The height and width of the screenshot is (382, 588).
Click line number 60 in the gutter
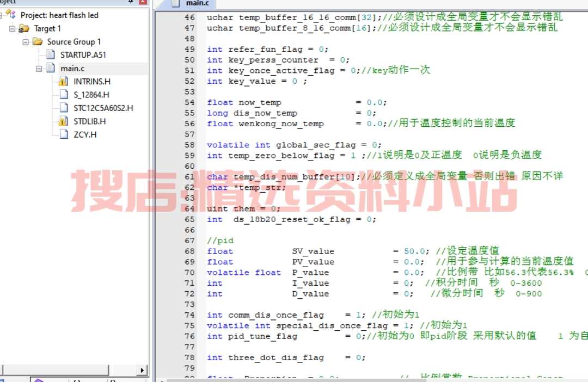tap(190, 166)
